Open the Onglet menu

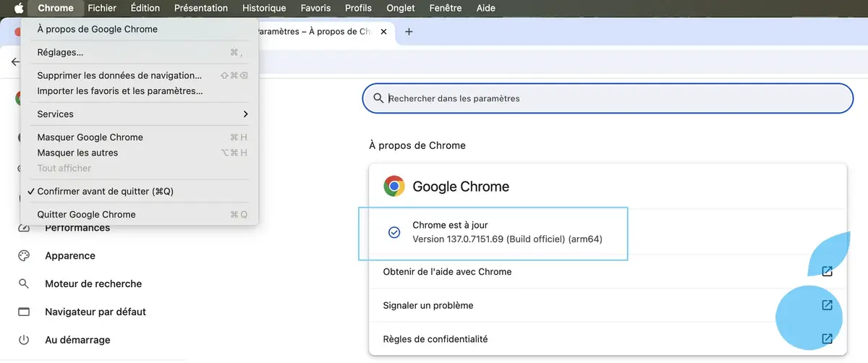tap(401, 8)
